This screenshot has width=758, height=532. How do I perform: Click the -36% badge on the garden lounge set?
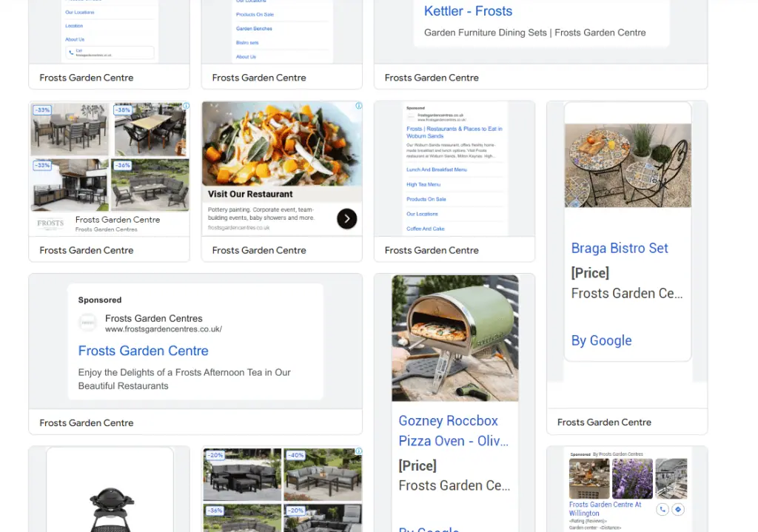point(123,165)
